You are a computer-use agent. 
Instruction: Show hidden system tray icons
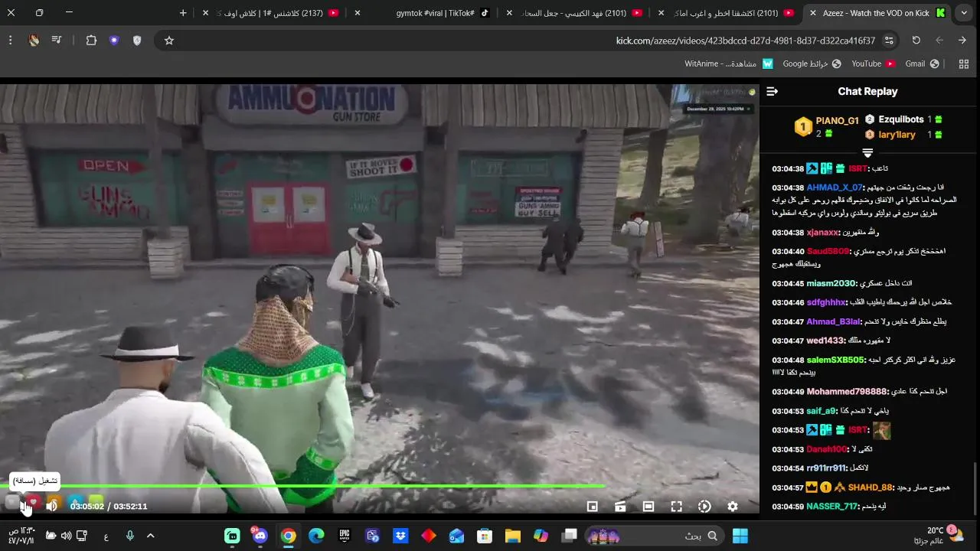click(x=150, y=536)
